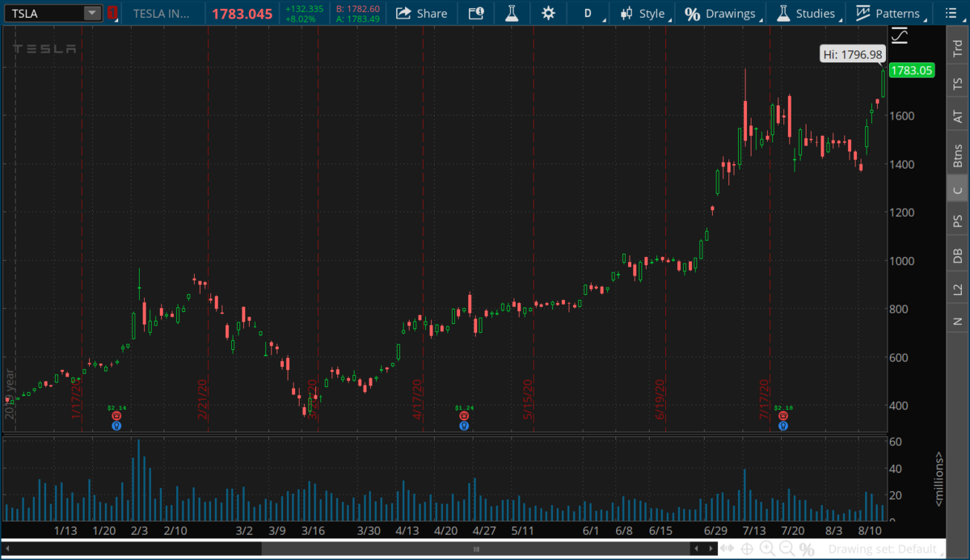The width and height of the screenshot is (970, 560).
Task: Click the 2/21/20 expiration date marker
Action: (202, 400)
